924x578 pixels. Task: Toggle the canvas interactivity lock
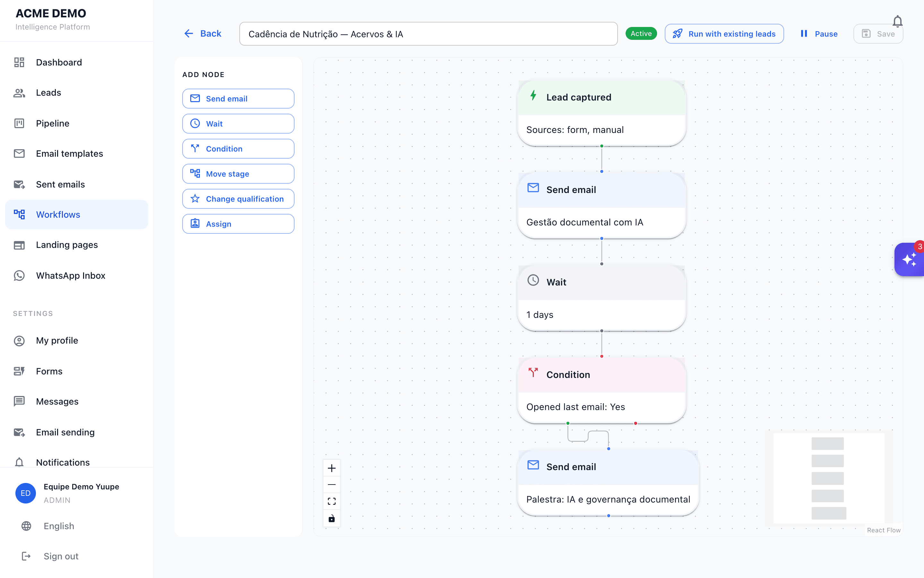point(331,518)
